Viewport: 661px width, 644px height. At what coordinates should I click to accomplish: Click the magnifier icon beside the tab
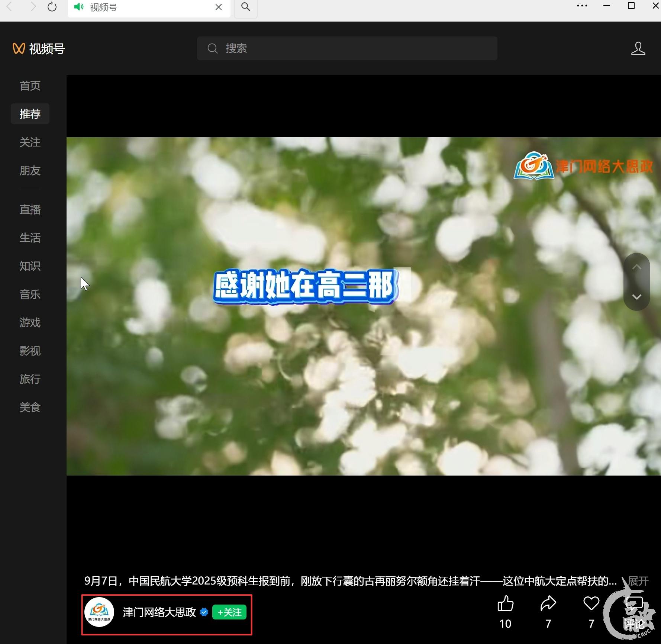tap(246, 7)
